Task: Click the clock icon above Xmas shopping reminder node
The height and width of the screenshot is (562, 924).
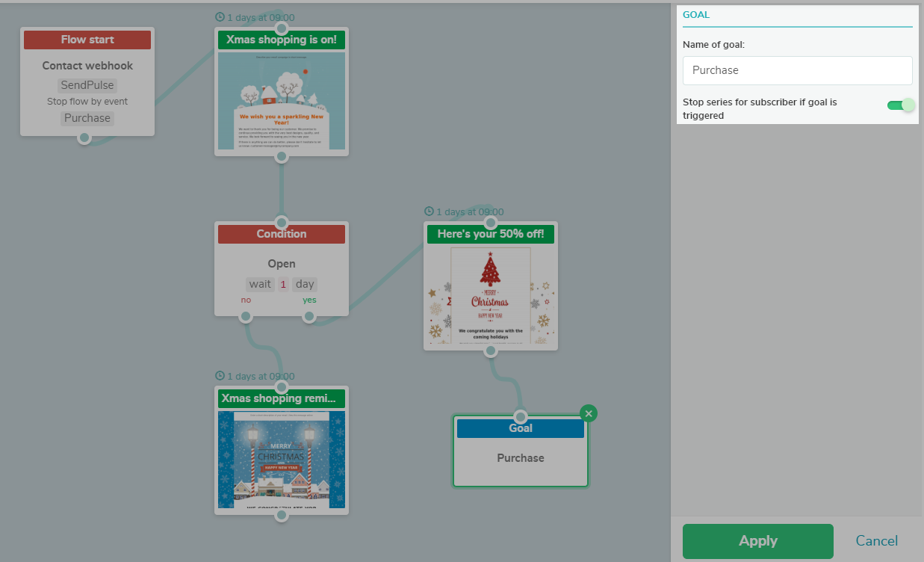Action: [x=220, y=376]
